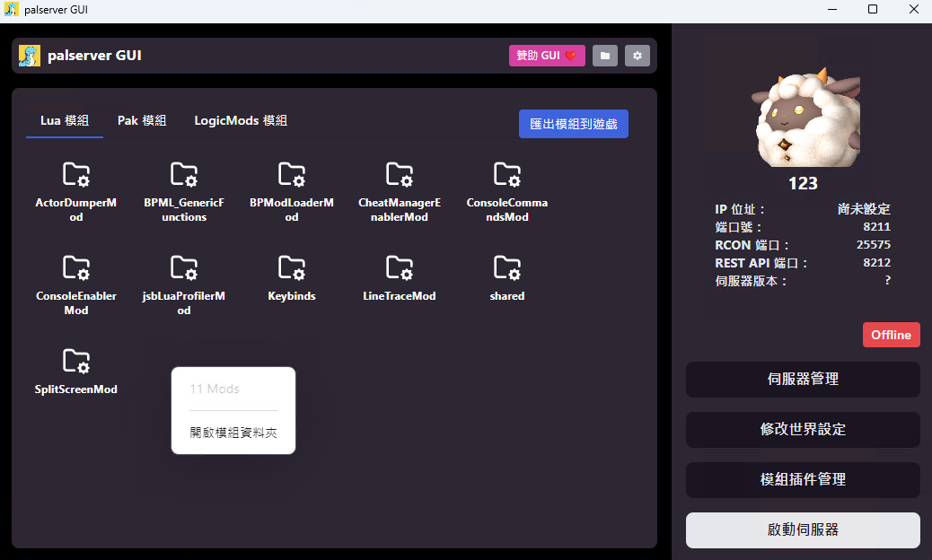Switch to the LogicMods 模組 tab
Viewport: 932px width, 560px height.
pos(241,120)
